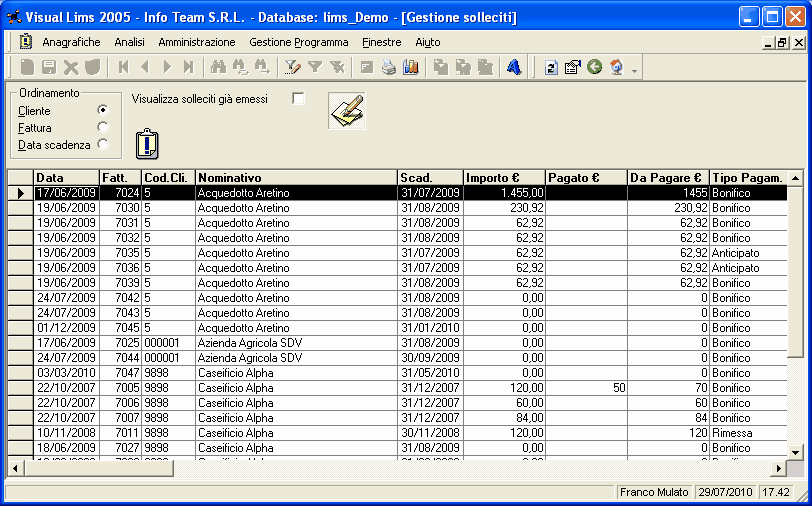Viewport: 812px width, 506px height.
Task: Click horizontal scrollbar right arrow
Action: (x=779, y=469)
